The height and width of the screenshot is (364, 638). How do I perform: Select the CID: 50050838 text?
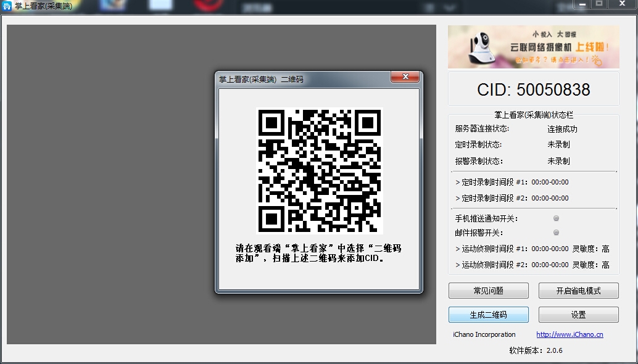pos(534,89)
